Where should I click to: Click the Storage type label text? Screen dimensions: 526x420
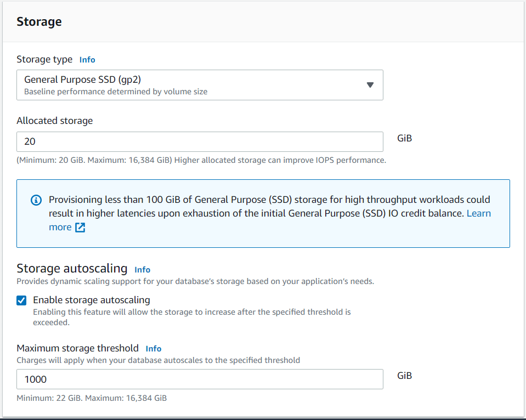tap(44, 59)
